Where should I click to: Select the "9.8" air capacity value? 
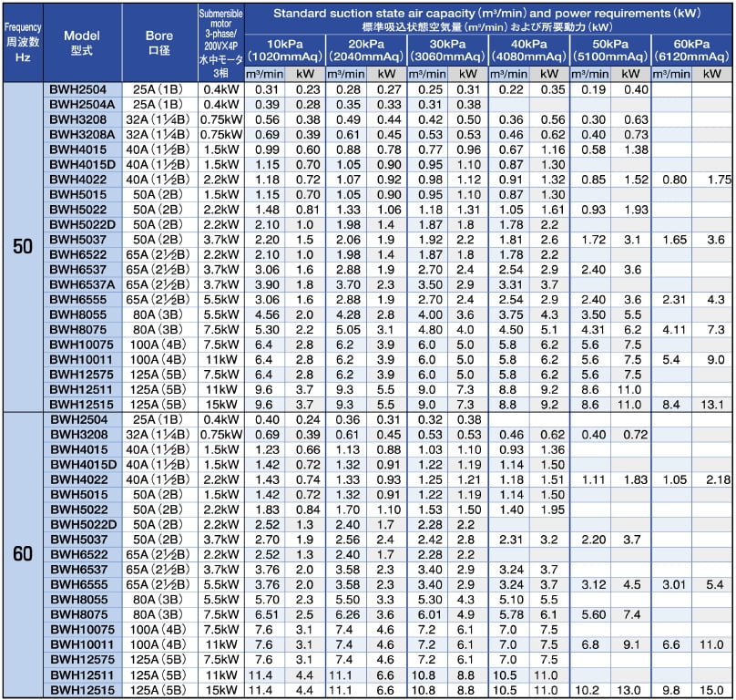point(670,690)
